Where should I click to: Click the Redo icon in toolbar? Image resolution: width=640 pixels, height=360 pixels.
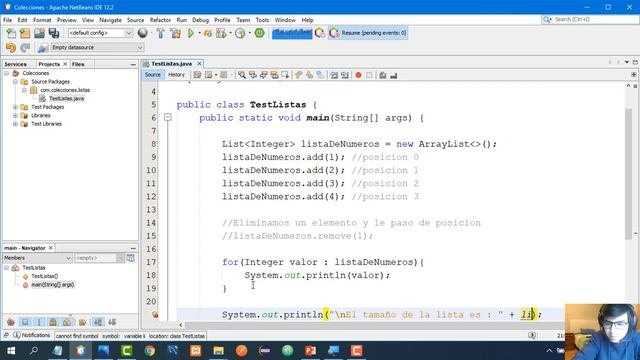(x=25, y=48)
